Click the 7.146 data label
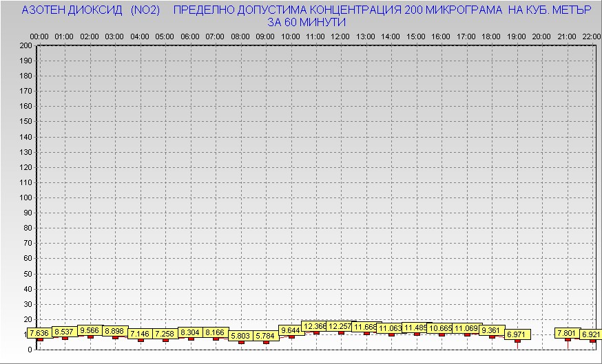This screenshot has height=364, width=602. tap(140, 334)
